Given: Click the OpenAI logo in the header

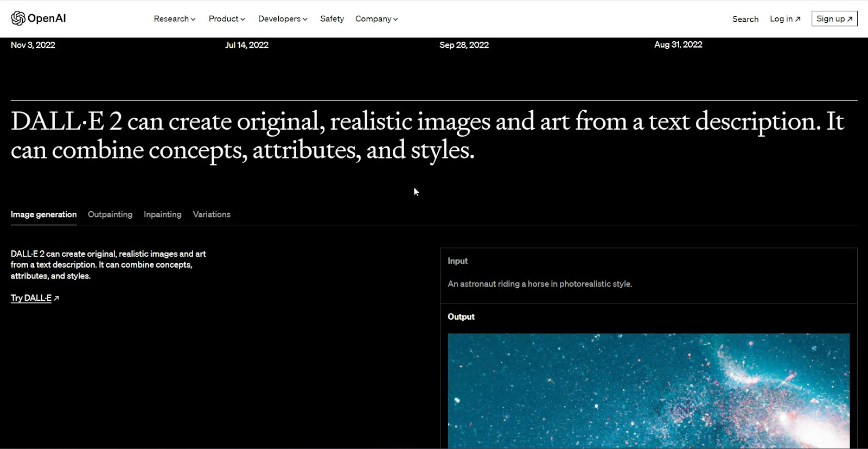Looking at the screenshot, I should click(39, 18).
